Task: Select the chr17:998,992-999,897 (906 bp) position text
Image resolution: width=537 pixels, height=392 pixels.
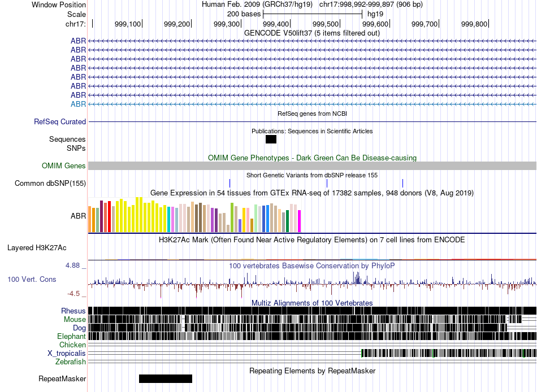Action: (371, 5)
